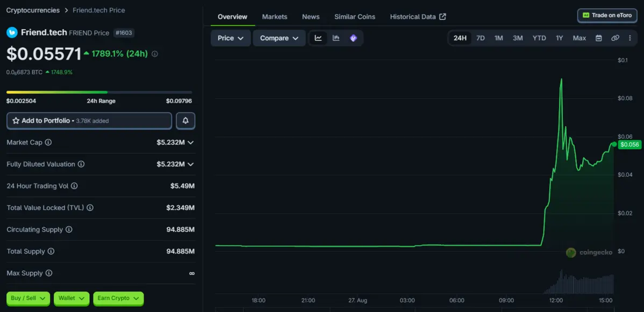644x312 pixels.
Task: Expand the Fully Diluted Valuation chevron
Action: pos(191,164)
